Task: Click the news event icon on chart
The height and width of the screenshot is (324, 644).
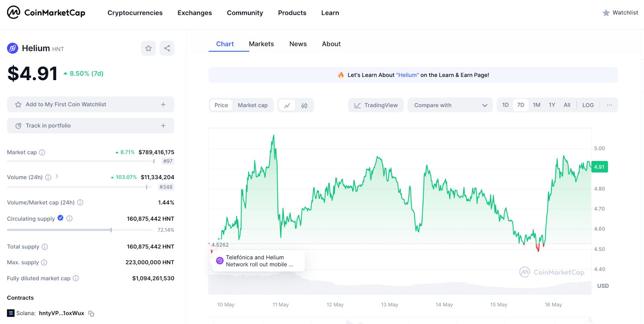Action: (220, 261)
